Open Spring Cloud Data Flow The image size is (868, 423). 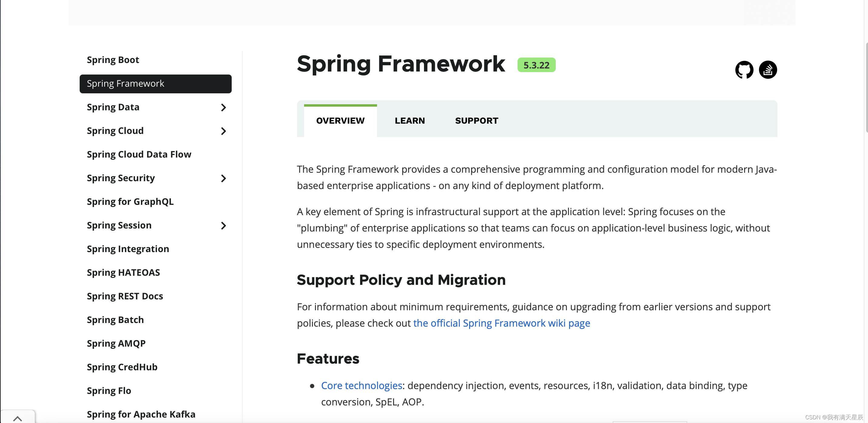pyautogui.click(x=139, y=154)
